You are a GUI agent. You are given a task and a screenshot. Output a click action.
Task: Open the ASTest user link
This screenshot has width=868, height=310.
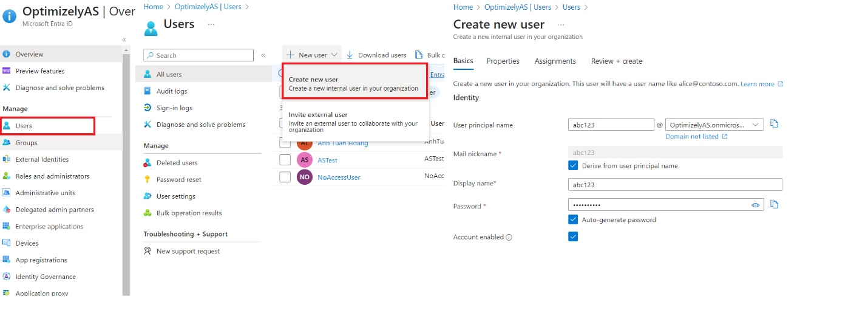(x=327, y=160)
